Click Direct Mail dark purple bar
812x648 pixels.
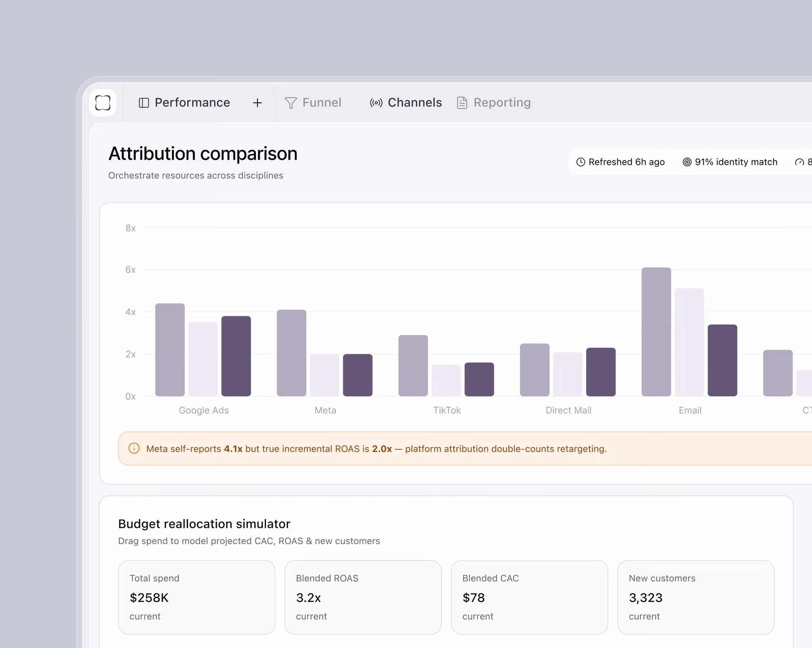(x=601, y=372)
